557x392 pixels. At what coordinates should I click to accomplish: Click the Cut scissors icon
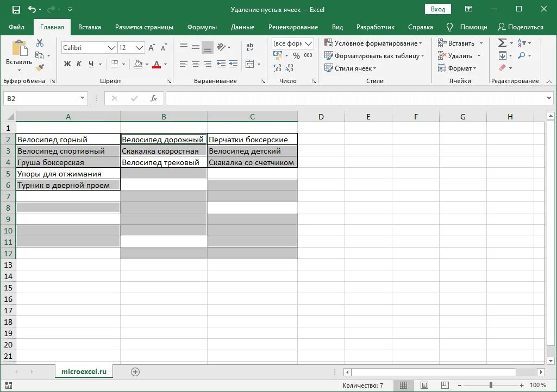click(x=40, y=43)
